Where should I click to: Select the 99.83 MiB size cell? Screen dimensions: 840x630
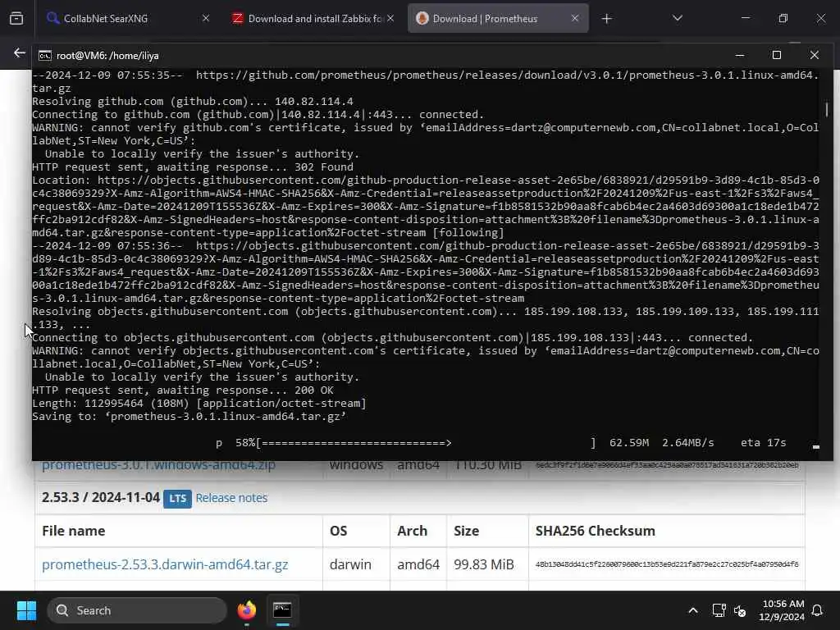pos(484,564)
